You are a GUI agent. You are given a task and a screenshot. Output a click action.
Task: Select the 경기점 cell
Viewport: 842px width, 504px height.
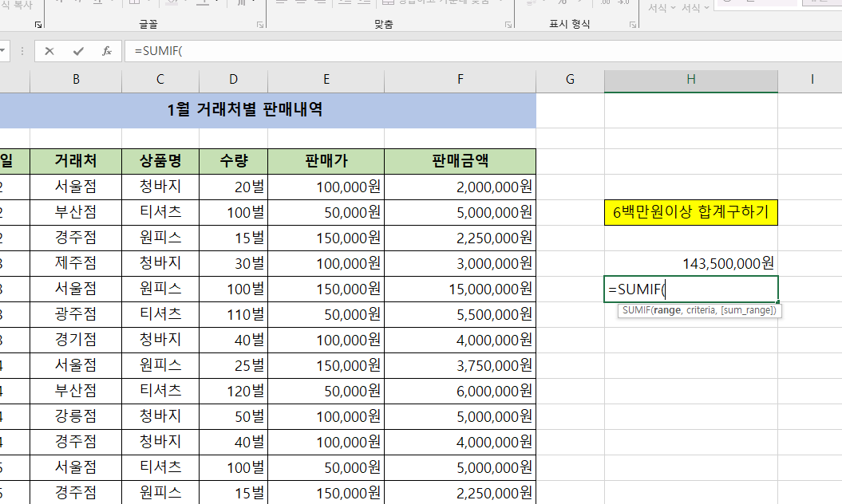[x=76, y=341]
